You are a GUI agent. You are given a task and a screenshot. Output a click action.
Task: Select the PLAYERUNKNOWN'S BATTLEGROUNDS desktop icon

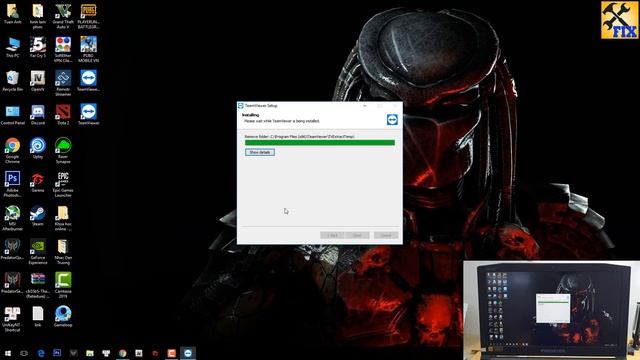(88, 16)
